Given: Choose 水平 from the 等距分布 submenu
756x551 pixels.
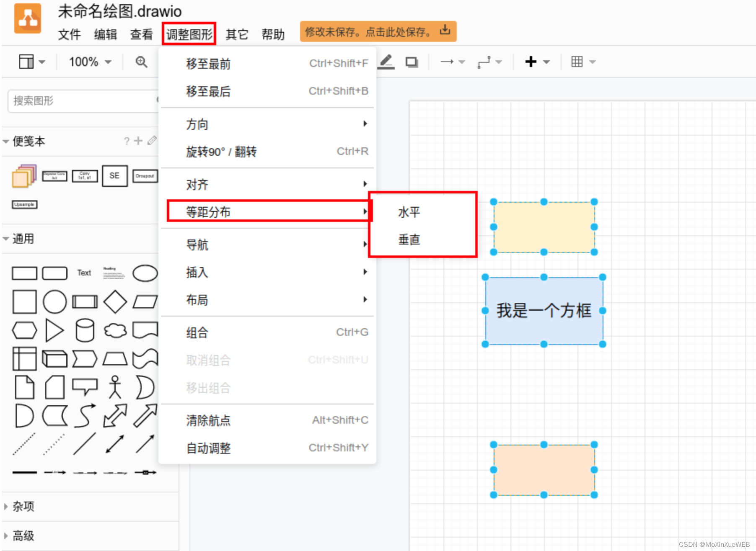Looking at the screenshot, I should coord(409,212).
